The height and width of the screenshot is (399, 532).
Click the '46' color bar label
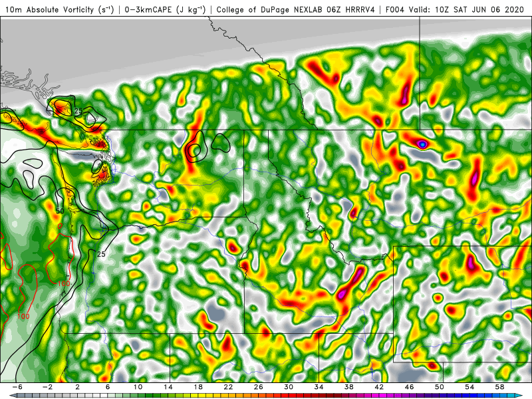[x=409, y=387]
